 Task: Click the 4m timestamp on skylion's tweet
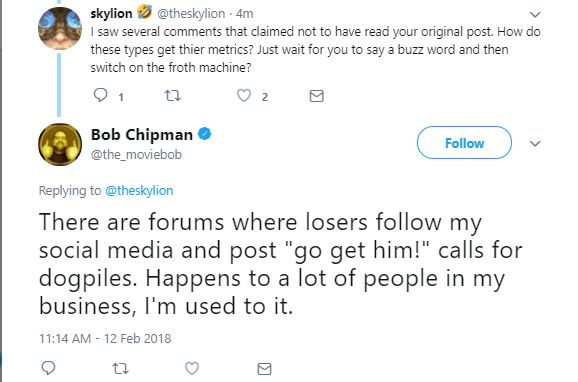244,14
